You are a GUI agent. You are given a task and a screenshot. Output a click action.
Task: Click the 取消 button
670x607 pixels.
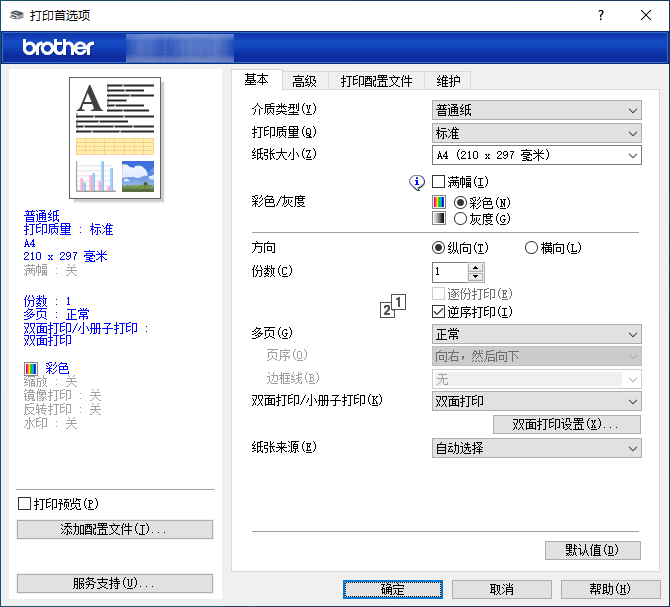(502, 589)
